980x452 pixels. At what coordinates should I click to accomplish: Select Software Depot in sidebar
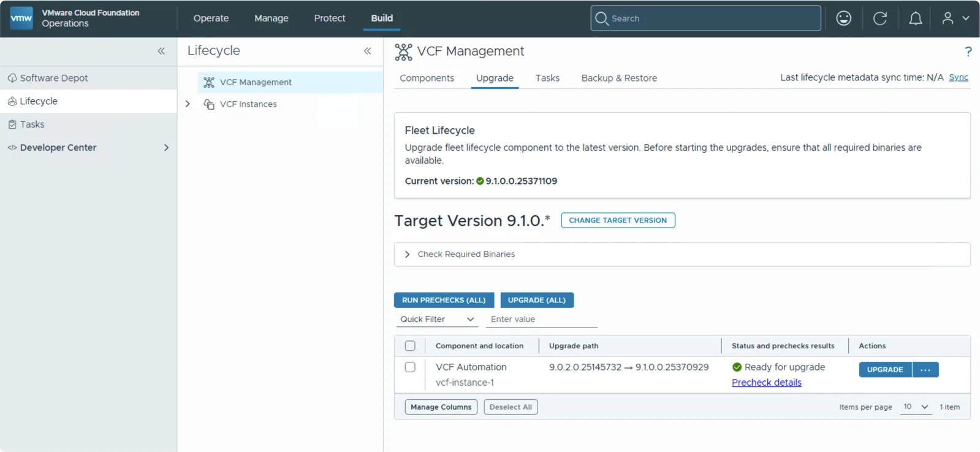(88, 78)
